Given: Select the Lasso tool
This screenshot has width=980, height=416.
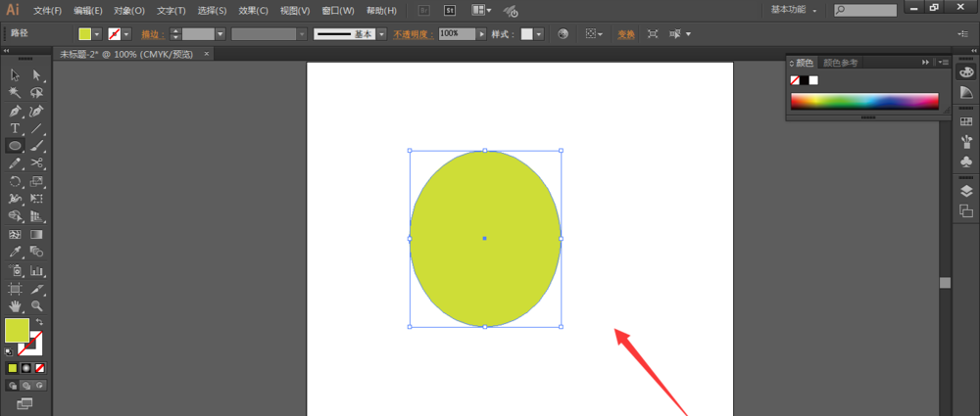Looking at the screenshot, I should pos(37,93).
